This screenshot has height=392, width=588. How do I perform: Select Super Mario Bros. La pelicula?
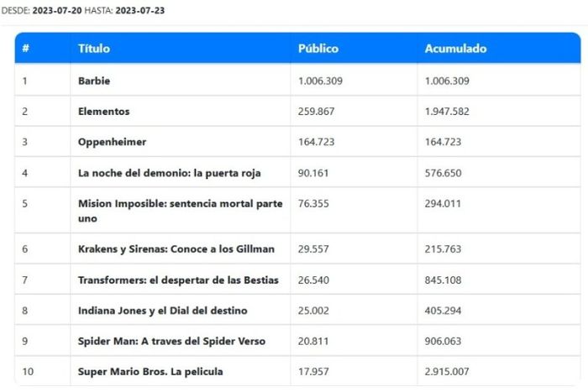pyautogui.click(x=150, y=371)
